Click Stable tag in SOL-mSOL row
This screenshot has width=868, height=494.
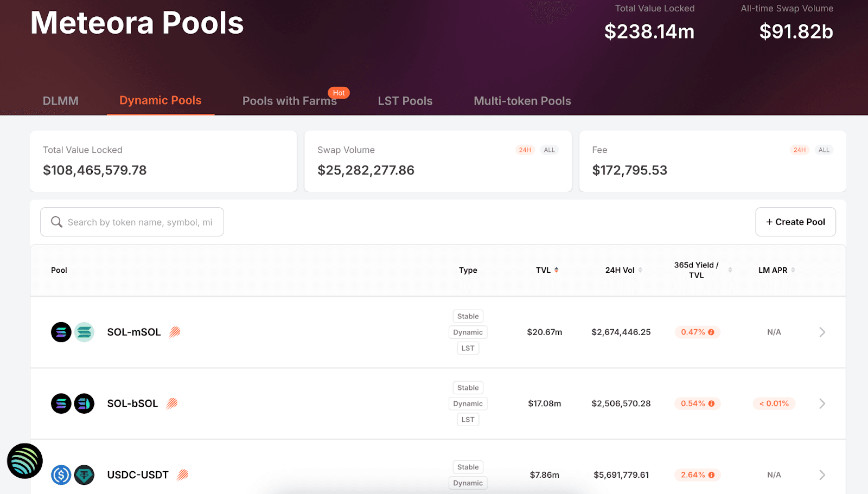pos(468,316)
